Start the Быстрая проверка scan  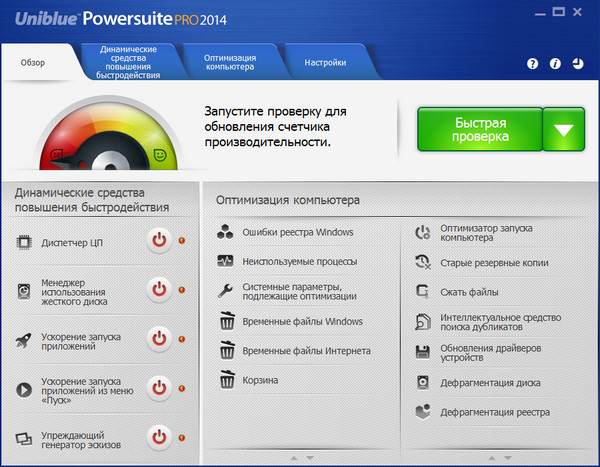[480, 129]
